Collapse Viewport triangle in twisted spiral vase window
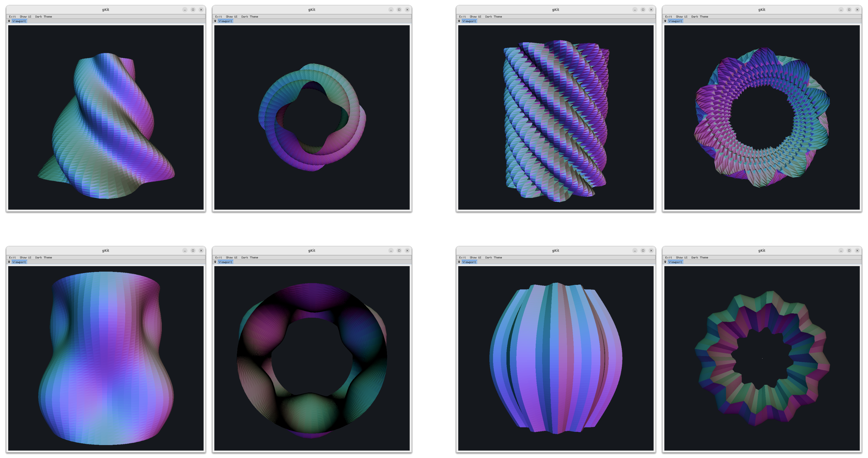 point(9,21)
